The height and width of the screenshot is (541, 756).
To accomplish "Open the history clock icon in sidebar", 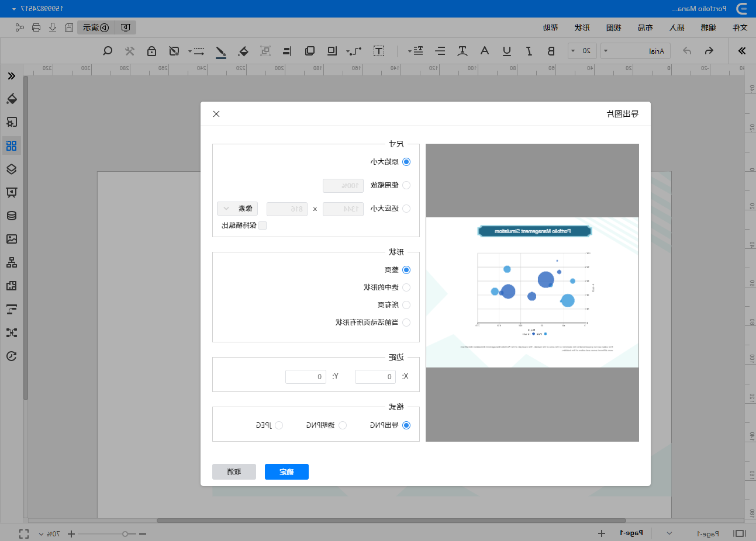I will tap(12, 356).
